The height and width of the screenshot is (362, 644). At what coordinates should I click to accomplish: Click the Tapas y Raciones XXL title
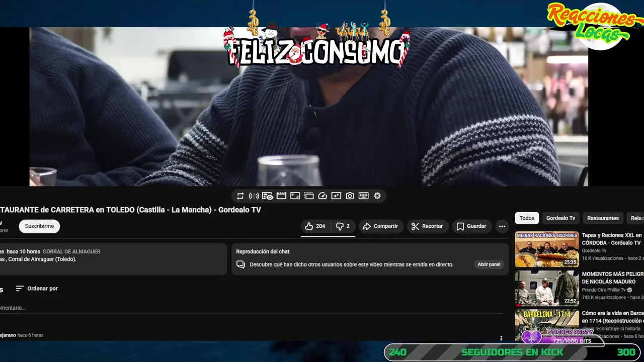[x=612, y=239]
